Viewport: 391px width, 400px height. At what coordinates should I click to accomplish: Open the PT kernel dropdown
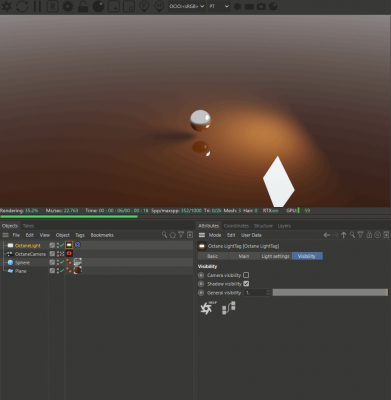(219, 6)
